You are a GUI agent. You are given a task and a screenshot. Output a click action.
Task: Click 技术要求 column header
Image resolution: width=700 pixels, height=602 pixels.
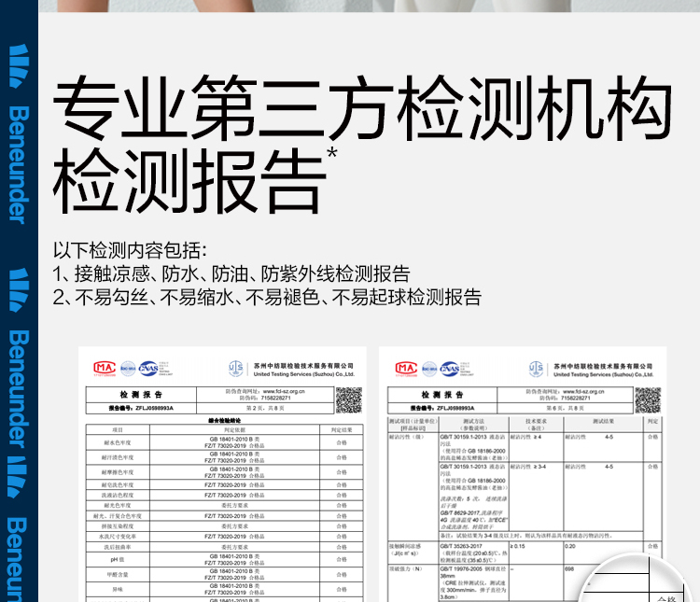click(x=536, y=425)
